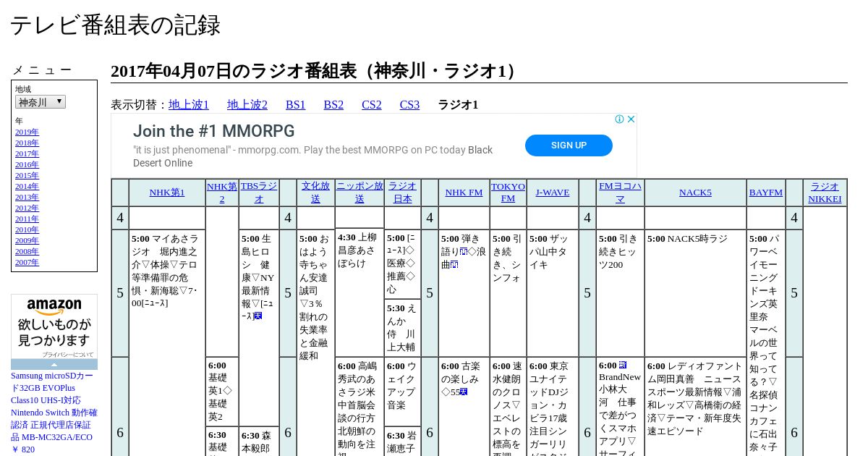
Task: Go to the 2016年 listings
Action: pyautogui.click(x=27, y=164)
